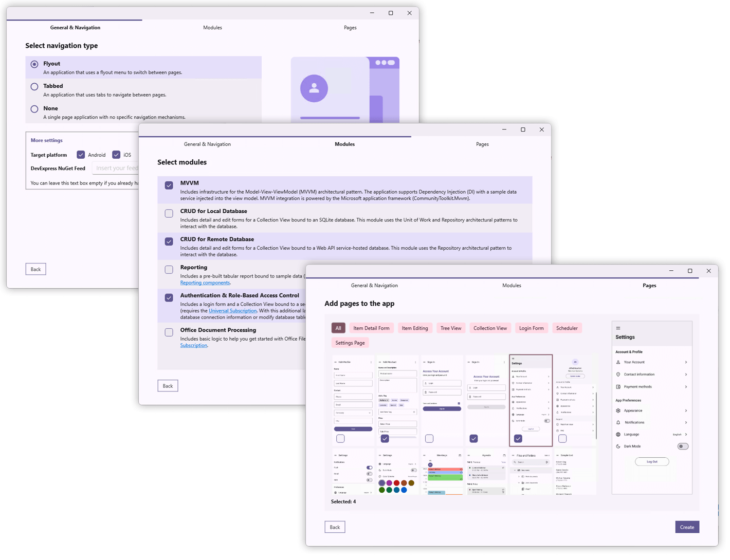
Task: Uncheck the Android target platform checkbox
Action: coord(81,155)
